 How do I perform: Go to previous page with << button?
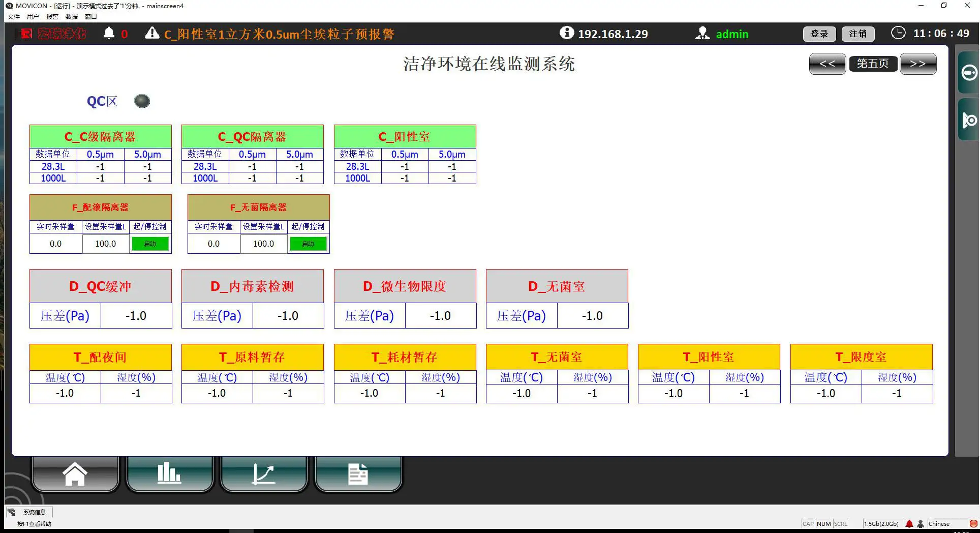point(827,64)
